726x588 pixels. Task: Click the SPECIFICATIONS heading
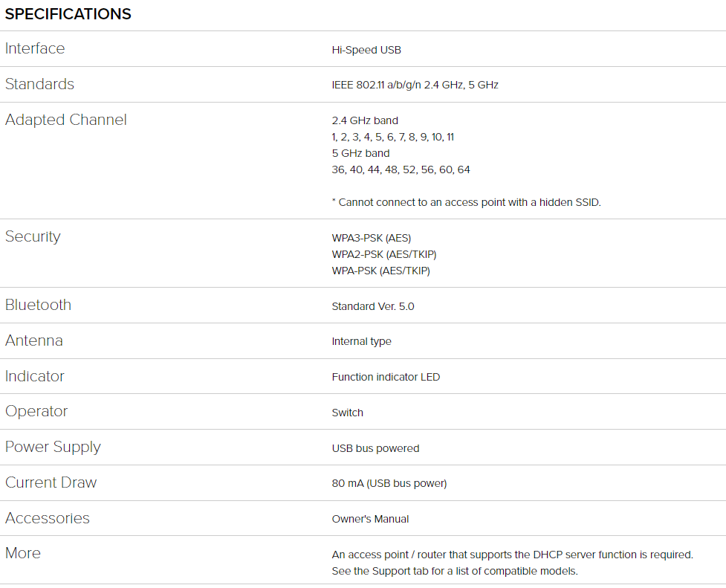pyautogui.click(x=68, y=14)
